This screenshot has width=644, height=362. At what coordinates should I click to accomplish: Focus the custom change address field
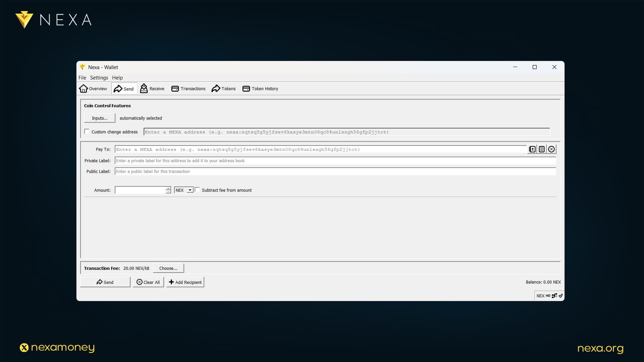click(x=347, y=132)
